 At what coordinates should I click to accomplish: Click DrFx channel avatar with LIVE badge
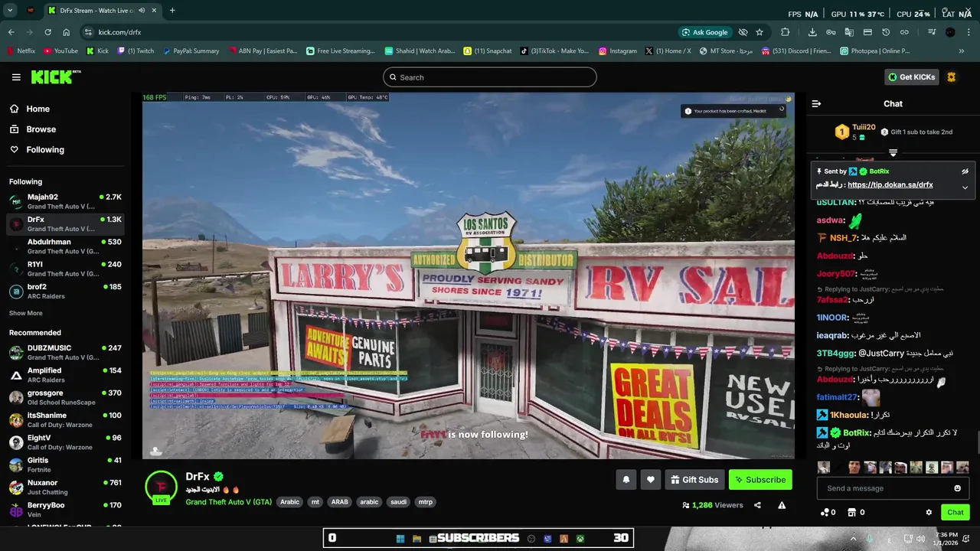coord(162,488)
